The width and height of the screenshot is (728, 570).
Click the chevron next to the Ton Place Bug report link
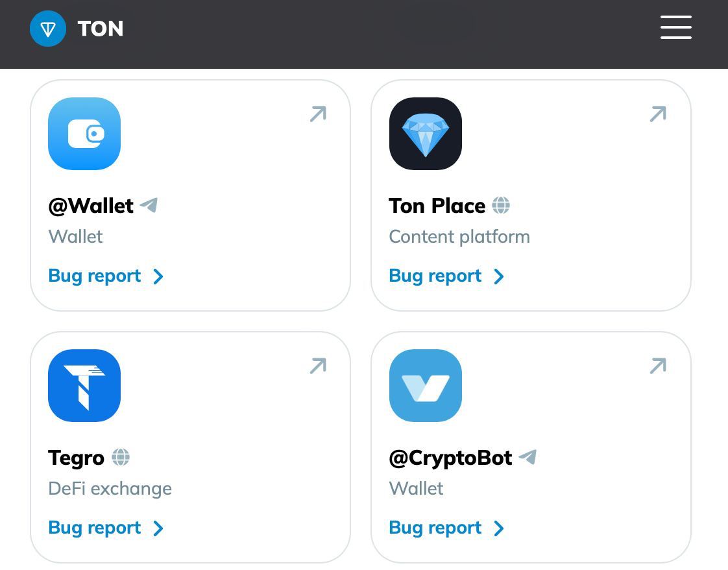[499, 277]
